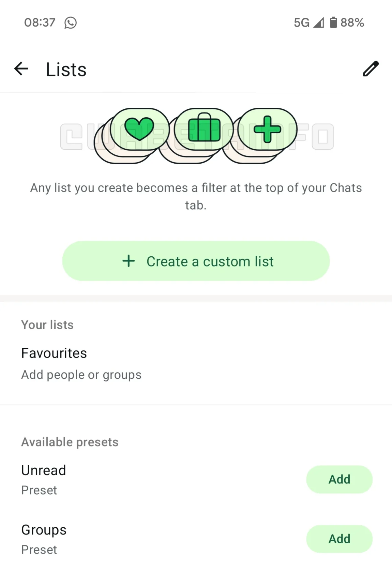Tap the Your lists section header
Image resolution: width=392 pixels, height=588 pixels.
point(47,325)
